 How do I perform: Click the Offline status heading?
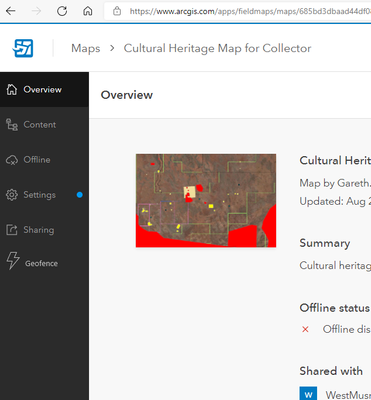[335, 308]
